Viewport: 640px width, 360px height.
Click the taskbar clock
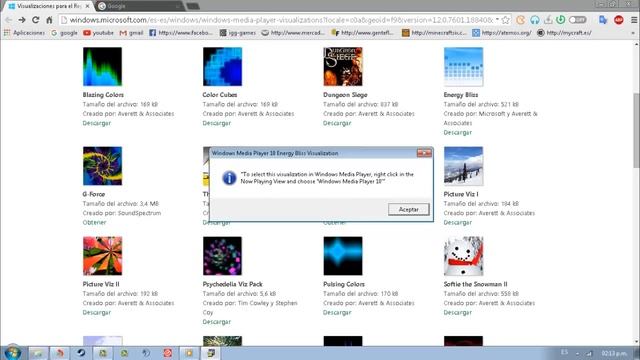pos(614,353)
